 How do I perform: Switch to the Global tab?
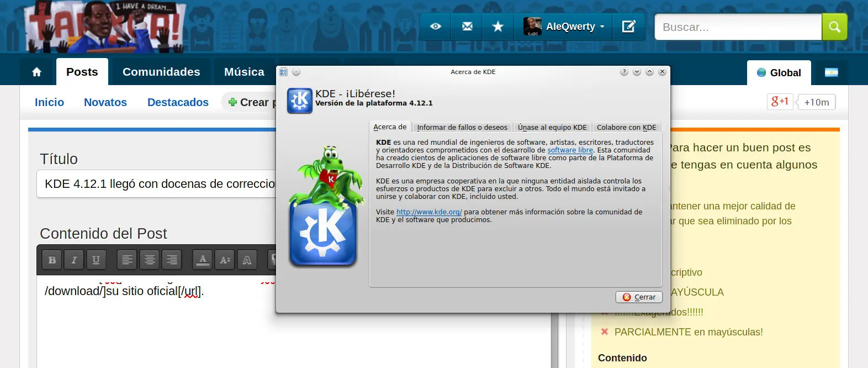click(x=779, y=72)
